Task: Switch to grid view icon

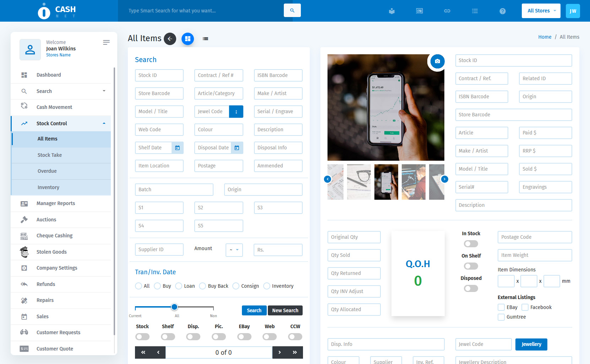Action: (188, 39)
